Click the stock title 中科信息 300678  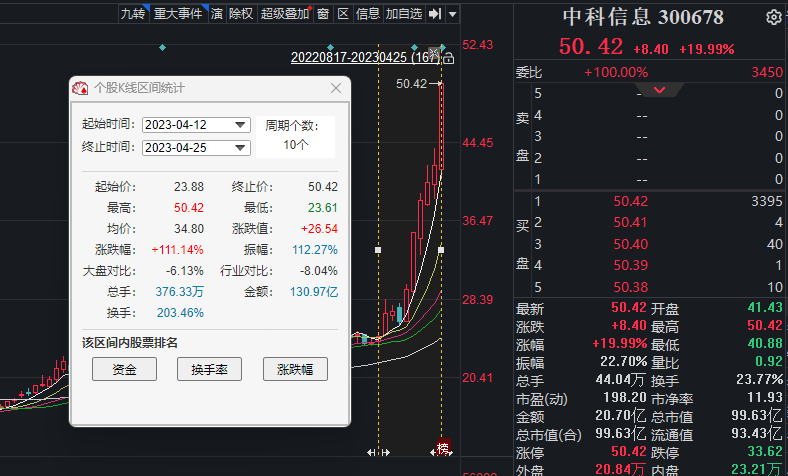click(643, 17)
